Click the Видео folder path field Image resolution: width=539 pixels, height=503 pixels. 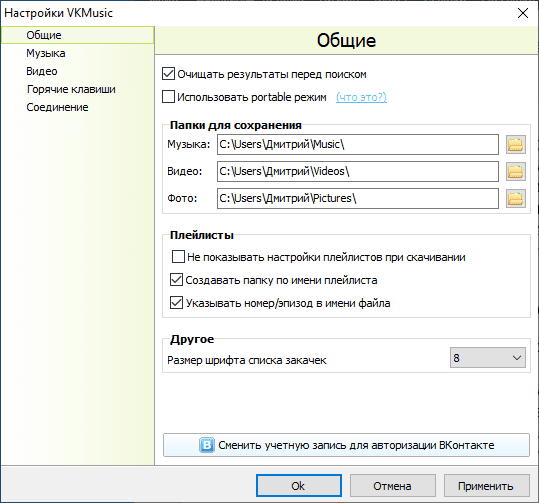tap(358, 171)
